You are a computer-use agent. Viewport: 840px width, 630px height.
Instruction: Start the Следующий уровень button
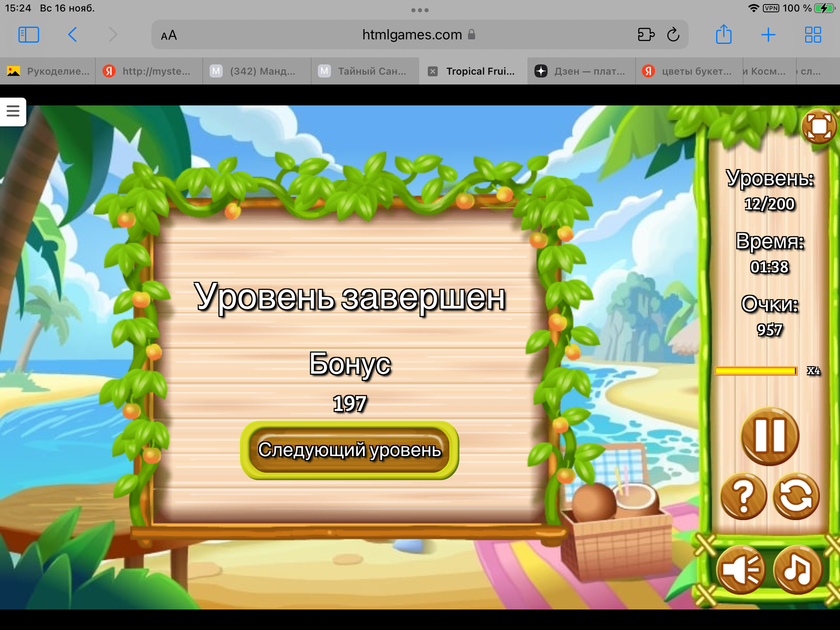349,450
